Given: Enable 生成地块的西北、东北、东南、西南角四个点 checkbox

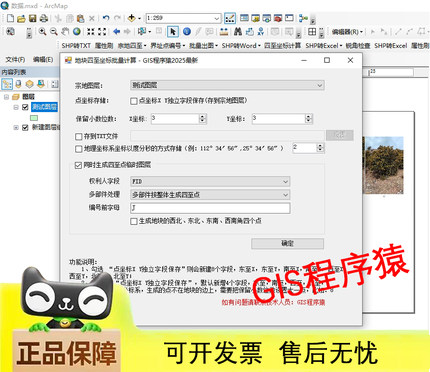Looking at the screenshot, I should pyautogui.click(x=134, y=221).
